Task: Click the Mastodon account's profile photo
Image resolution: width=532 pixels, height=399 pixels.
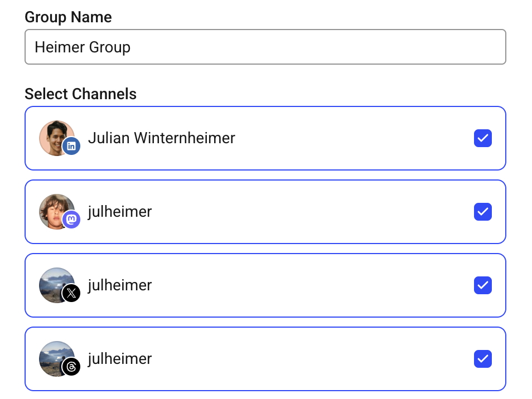Action: click(57, 212)
